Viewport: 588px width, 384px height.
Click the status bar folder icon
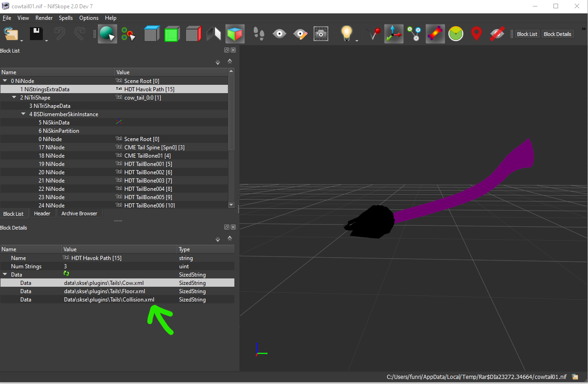[x=575, y=377]
